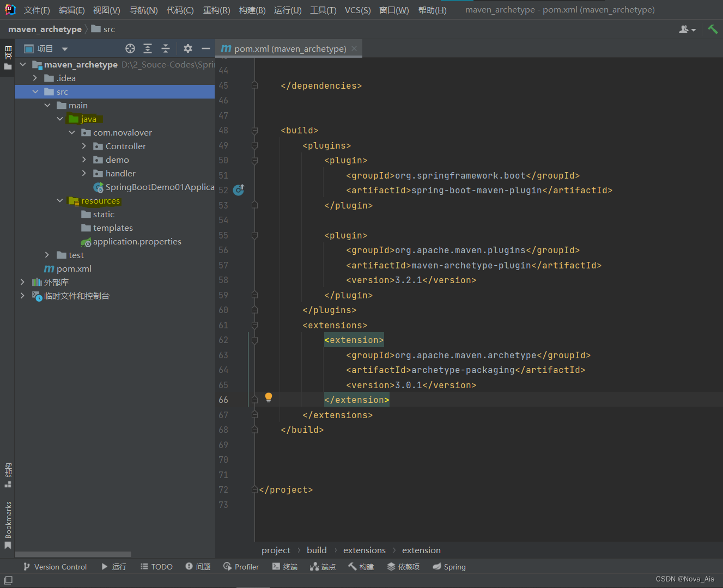Open the 运行(U) menu

288,10
